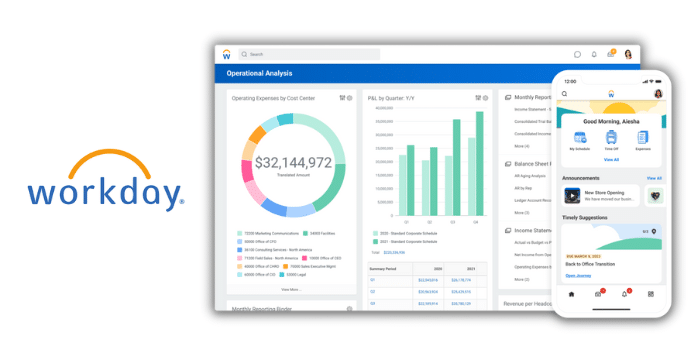
Task: Click the Balance Sheet section icon
Action: [x=508, y=164]
